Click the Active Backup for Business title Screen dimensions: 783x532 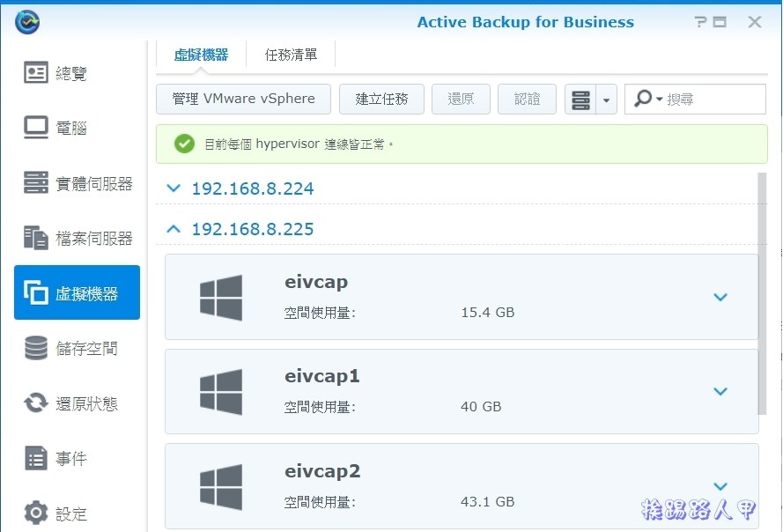pyautogui.click(x=525, y=22)
